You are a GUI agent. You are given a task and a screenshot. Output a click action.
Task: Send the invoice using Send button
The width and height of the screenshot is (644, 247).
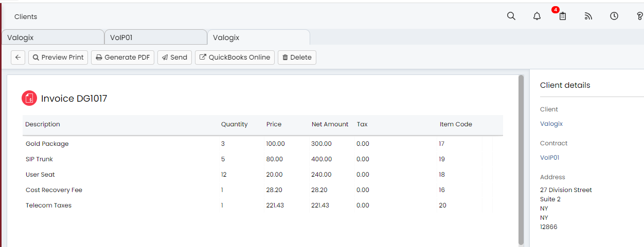174,58
